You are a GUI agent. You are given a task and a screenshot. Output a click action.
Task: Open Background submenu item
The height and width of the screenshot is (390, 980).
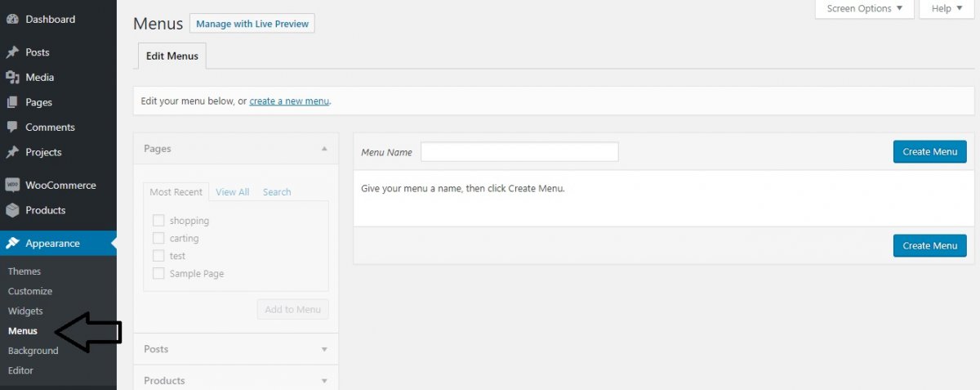33,351
